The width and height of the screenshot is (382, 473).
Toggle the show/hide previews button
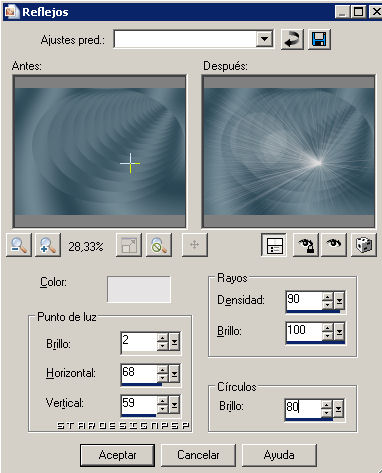(x=274, y=245)
